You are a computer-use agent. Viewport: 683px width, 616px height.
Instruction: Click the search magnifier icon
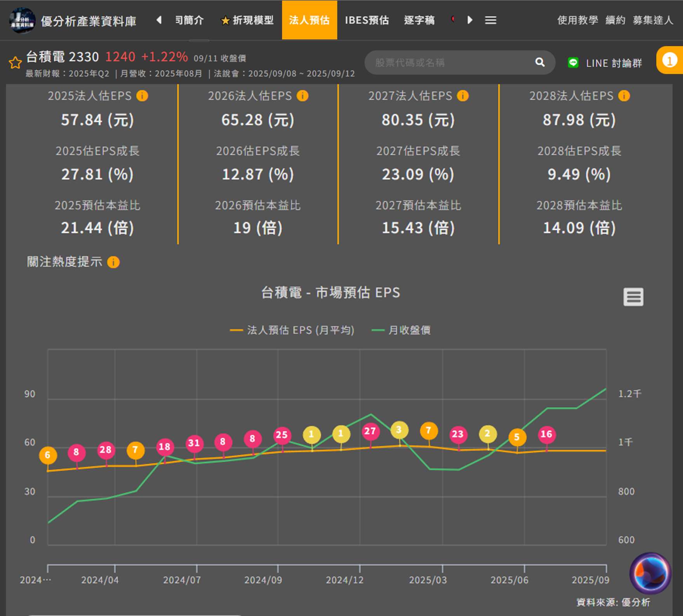point(540,62)
